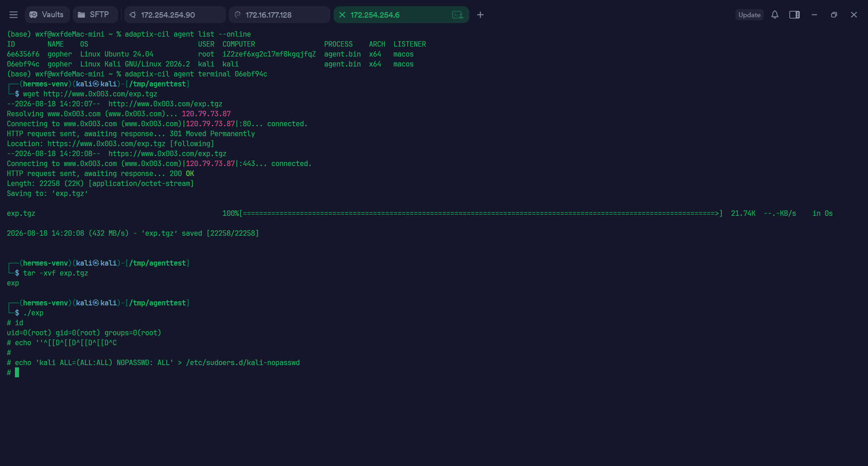Click the ARCH column header in the agent list
868x466 pixels.
coord(377,44)
